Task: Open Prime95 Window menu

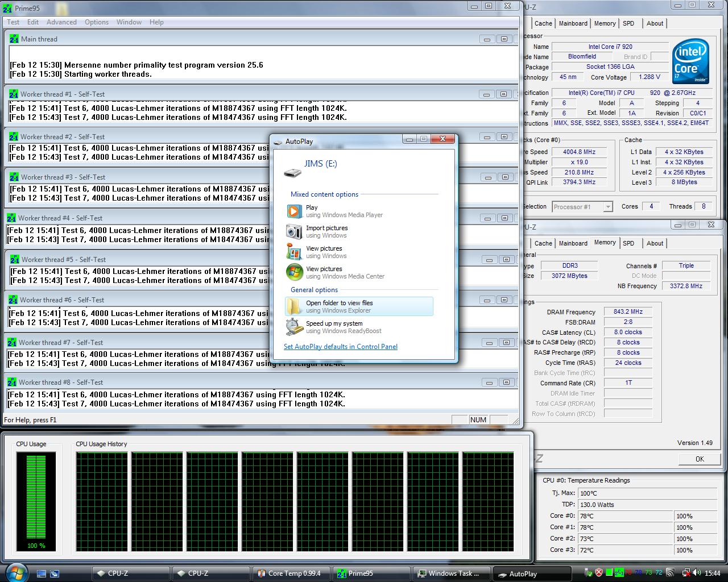Action: click(129, 22)
